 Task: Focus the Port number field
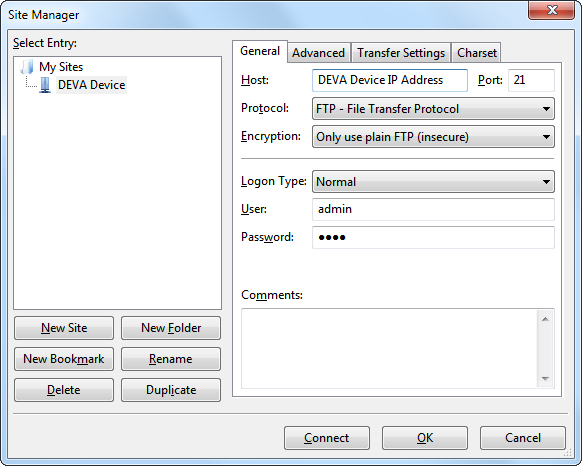pyautogui.click(x=531, y=80)
